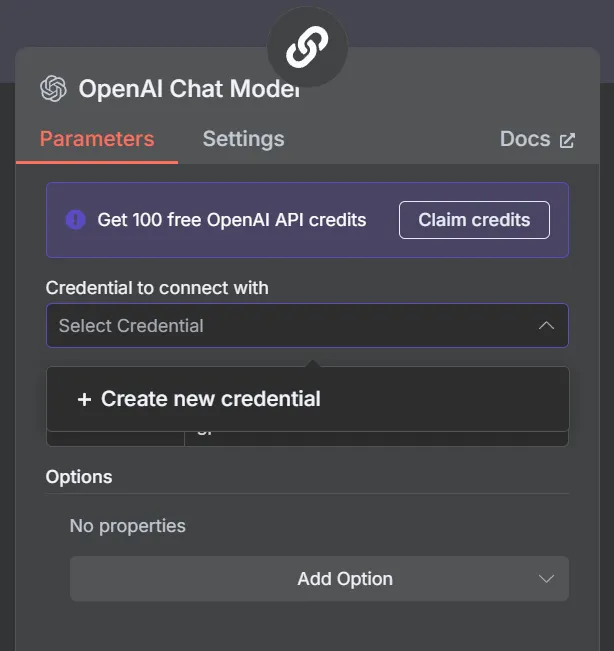Click the Options section heading
614x651 pixels.
click(79, 477)
